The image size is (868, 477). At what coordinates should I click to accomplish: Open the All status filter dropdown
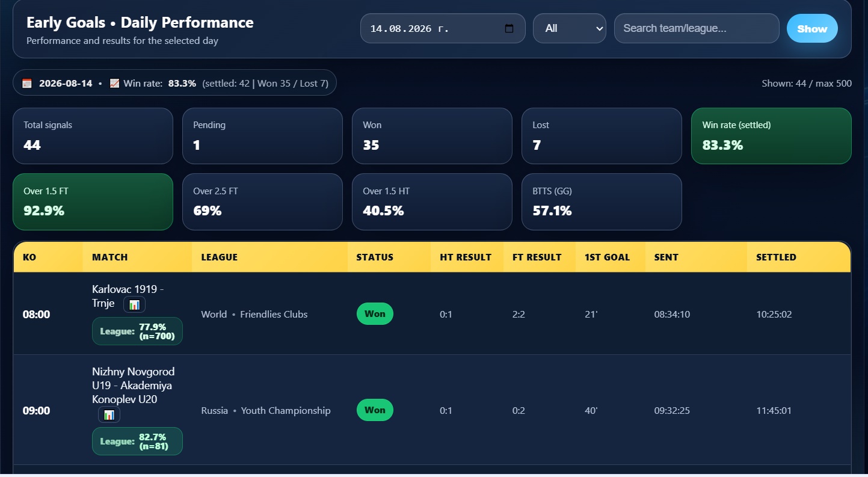(569, 28)
